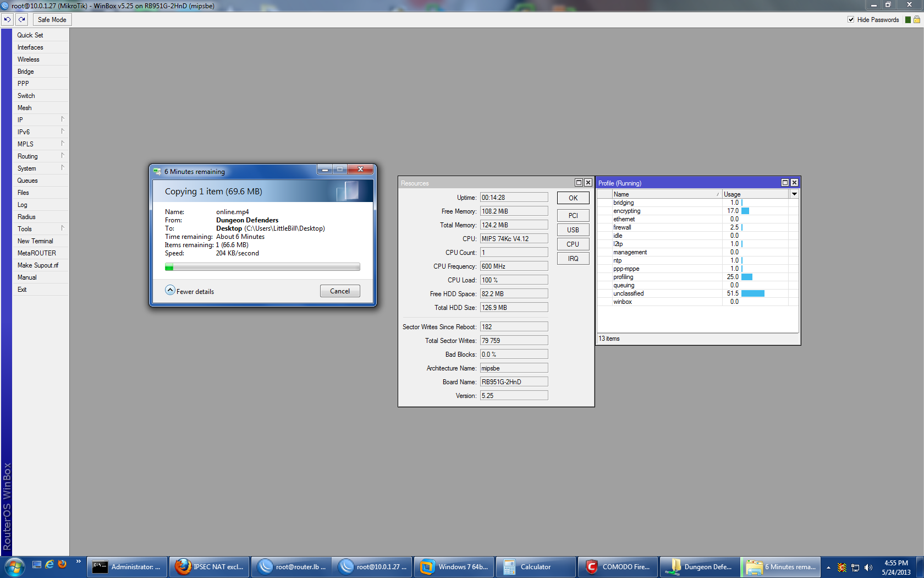This screenshot has height=578, width=924.
Task: Open Windows 7 64b VirtualBox taskbar item
Action: (x=454, y=567)
